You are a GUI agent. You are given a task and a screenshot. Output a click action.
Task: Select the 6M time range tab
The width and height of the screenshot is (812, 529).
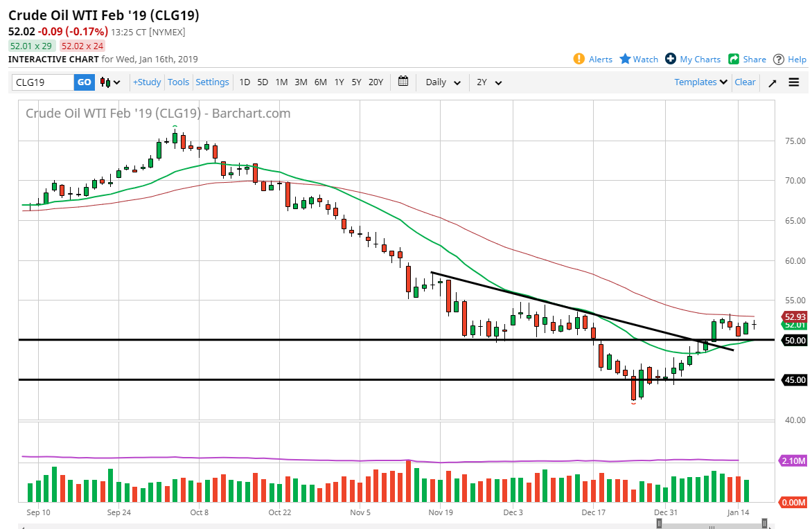(x=320, y=82)
